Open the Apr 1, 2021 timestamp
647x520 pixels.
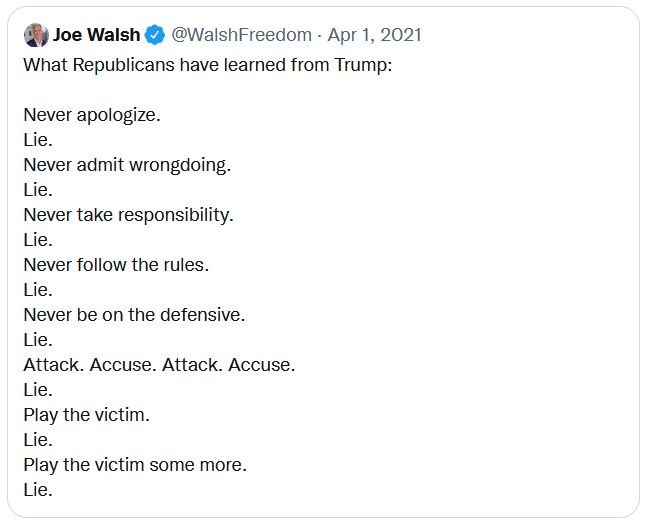(x=375, y=35)
